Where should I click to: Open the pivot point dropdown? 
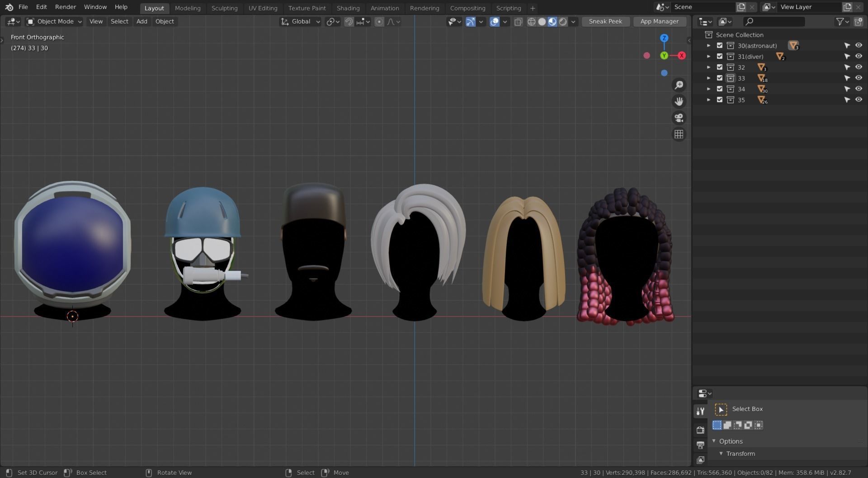[x=333, y=22]
